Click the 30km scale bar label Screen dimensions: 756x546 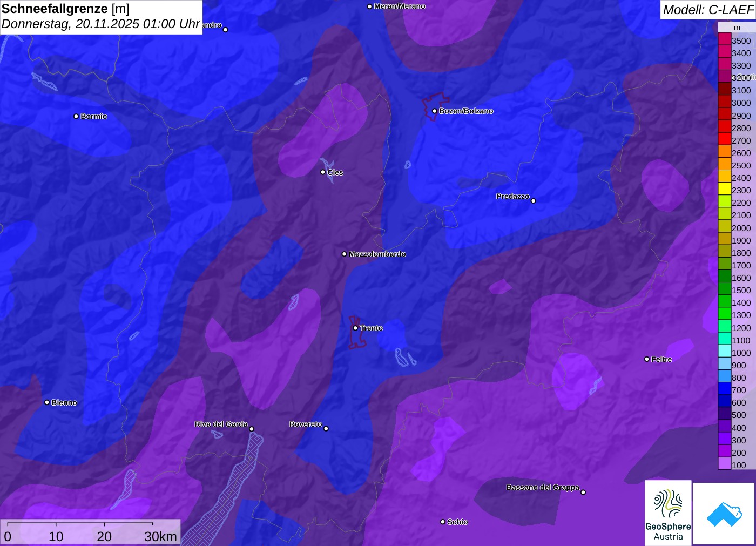pos(160,536)
